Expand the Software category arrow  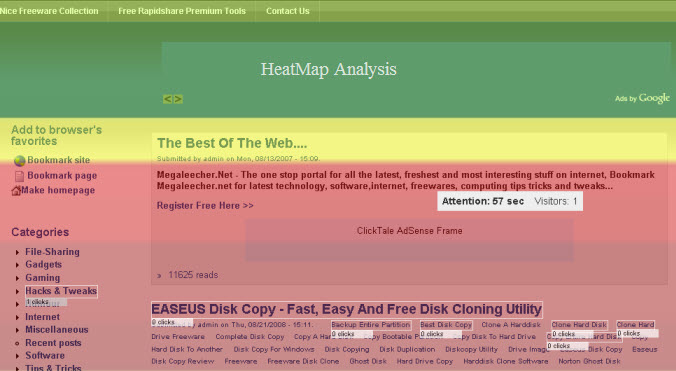point(17,356)
